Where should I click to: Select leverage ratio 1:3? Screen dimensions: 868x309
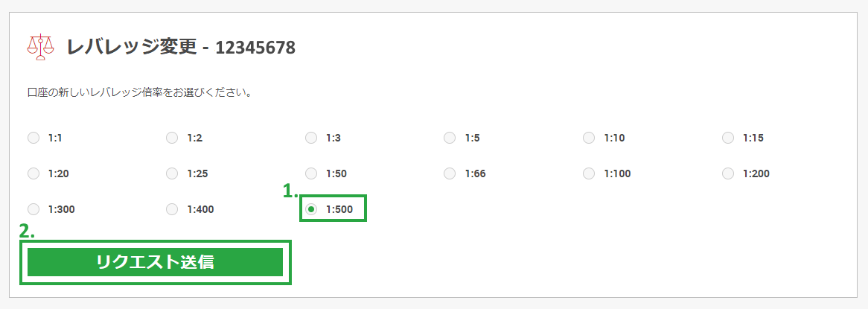pos(311,138)
